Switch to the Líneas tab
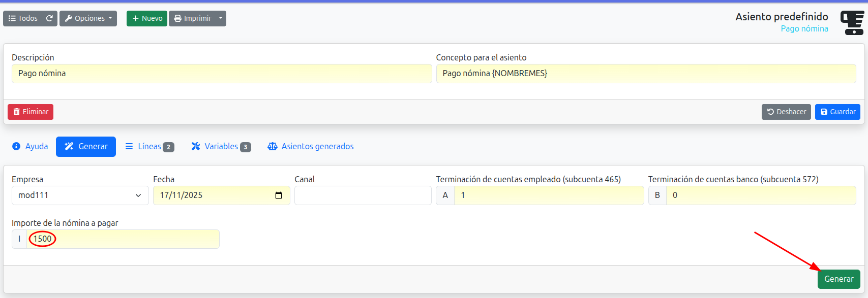Screen dimensions: 868x298 click(x=149, y=147)
